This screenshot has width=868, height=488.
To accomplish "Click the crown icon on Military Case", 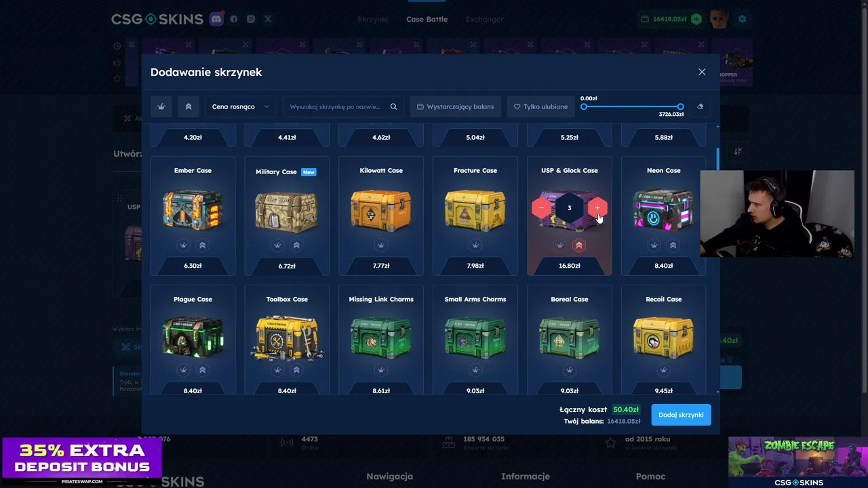I will pyautogui.click(x=277, y=245).
